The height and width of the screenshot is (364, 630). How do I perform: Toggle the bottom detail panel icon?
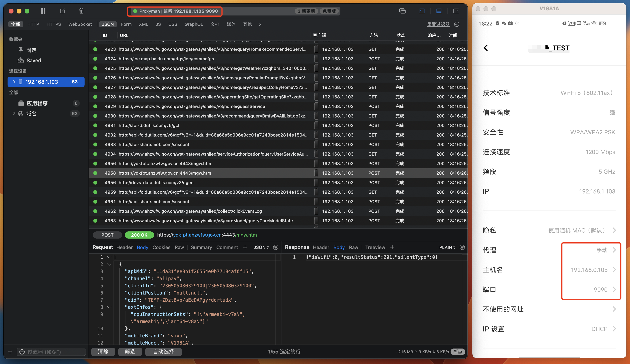[x=439, y=11]
